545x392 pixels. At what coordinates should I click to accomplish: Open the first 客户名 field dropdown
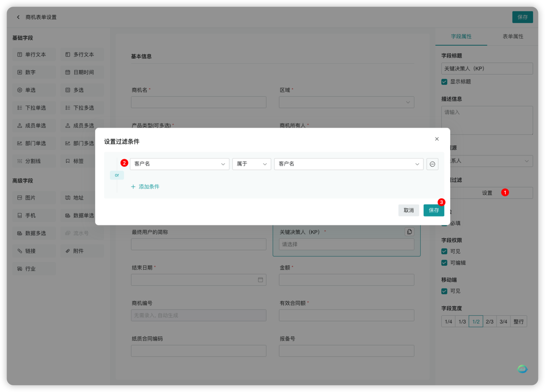click(x=179, y=164)
